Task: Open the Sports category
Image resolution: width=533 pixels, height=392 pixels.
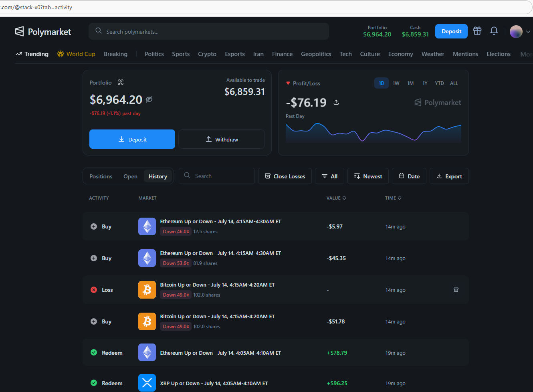Action: tap(181, 54)
